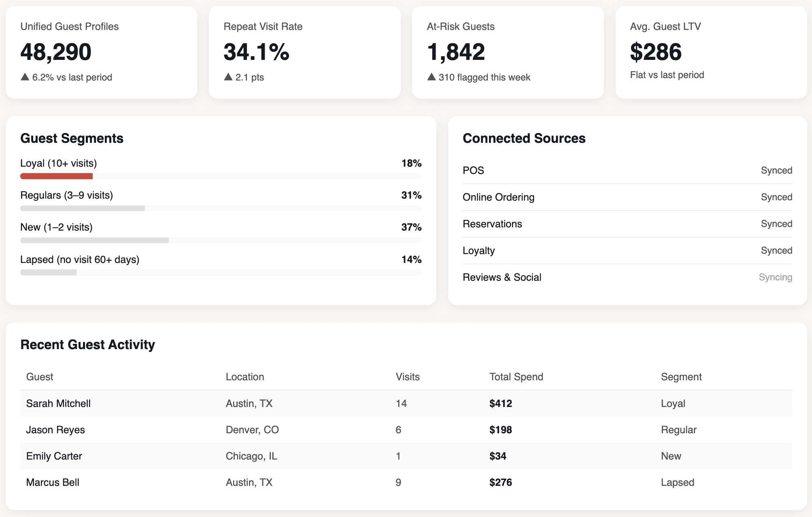Click the Regulars (3–9 visits) label
812x517 pixels.
point(67,195)
